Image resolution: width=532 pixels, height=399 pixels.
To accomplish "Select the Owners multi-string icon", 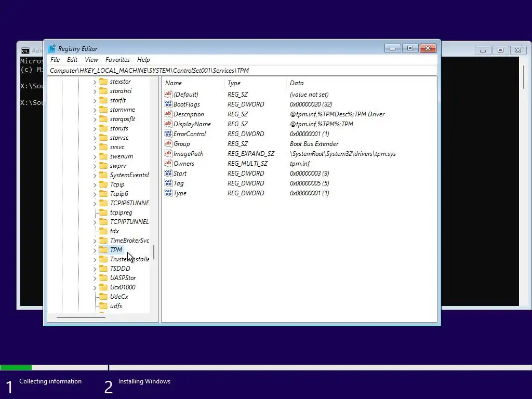I will [168, 163].
